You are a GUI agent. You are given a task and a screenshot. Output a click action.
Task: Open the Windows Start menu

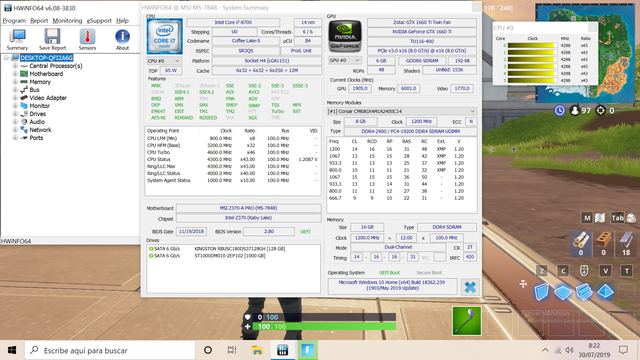coord(12,350)
